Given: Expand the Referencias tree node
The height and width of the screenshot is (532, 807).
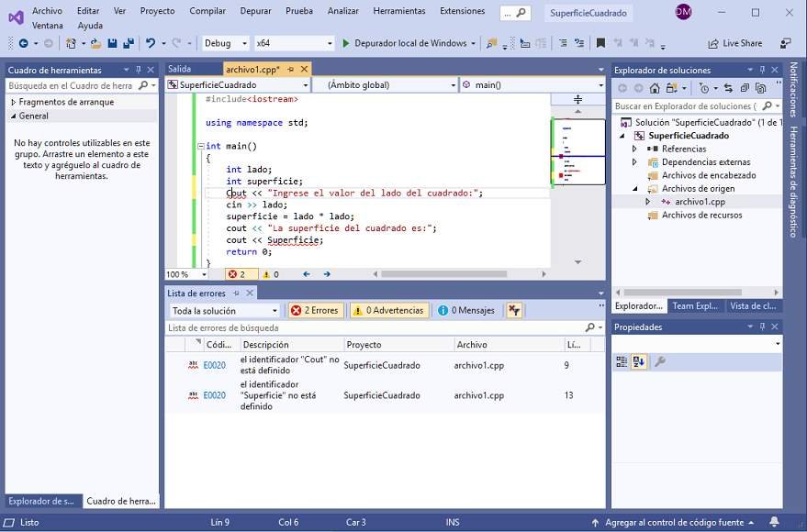Looking at the screenshot, I should click(634, 149).
